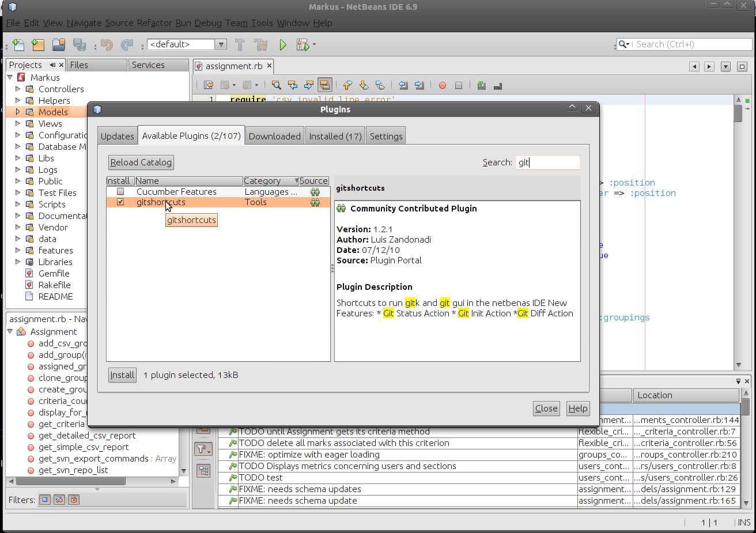Click the Undo toolbar icon
Image resolution: width=756 pixels, height=533 pixels.
click(x=107, y=44)
